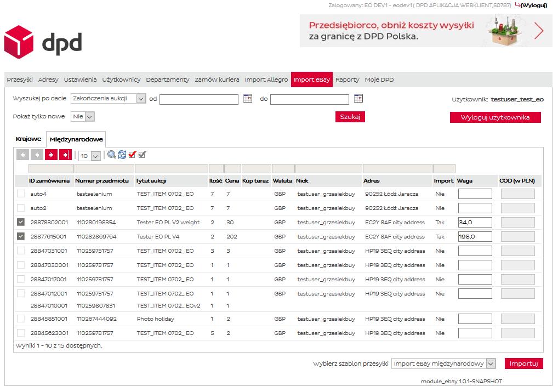
Task: Click weight field containing 198,0
Action: tap(475, 236)
